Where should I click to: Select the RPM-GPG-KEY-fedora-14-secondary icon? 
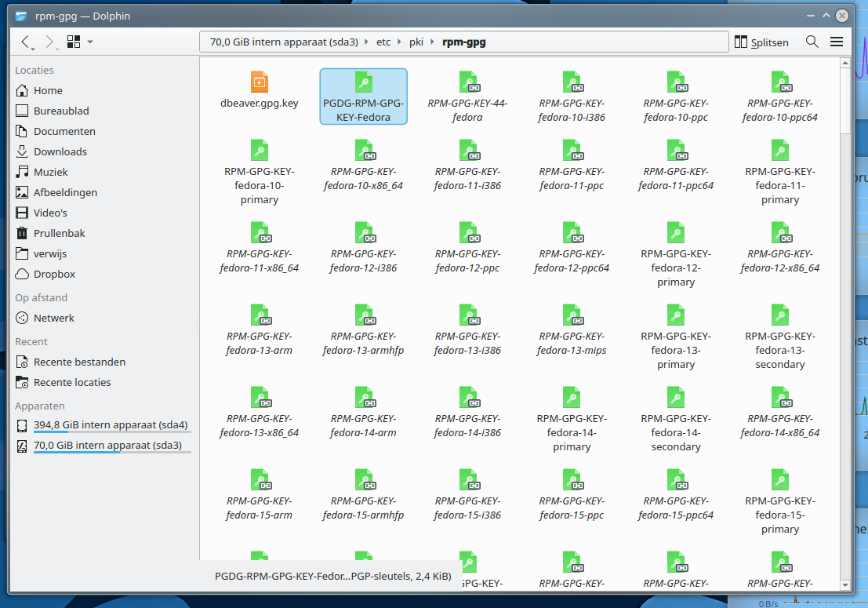[676, 398]
